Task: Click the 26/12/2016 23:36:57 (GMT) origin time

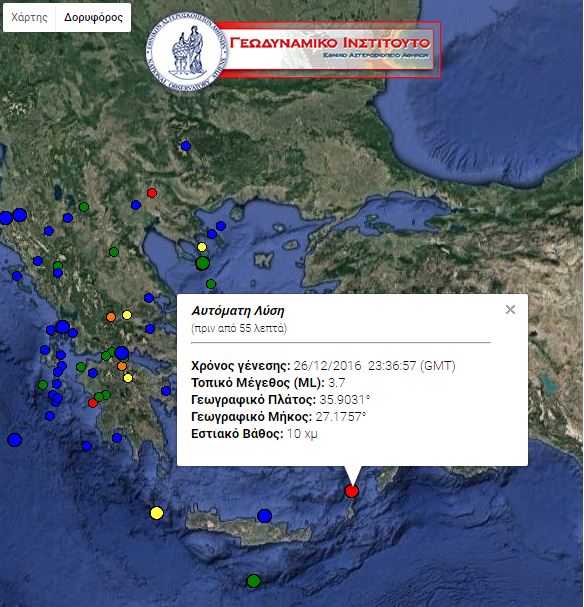Action: (x=374, y=366)
